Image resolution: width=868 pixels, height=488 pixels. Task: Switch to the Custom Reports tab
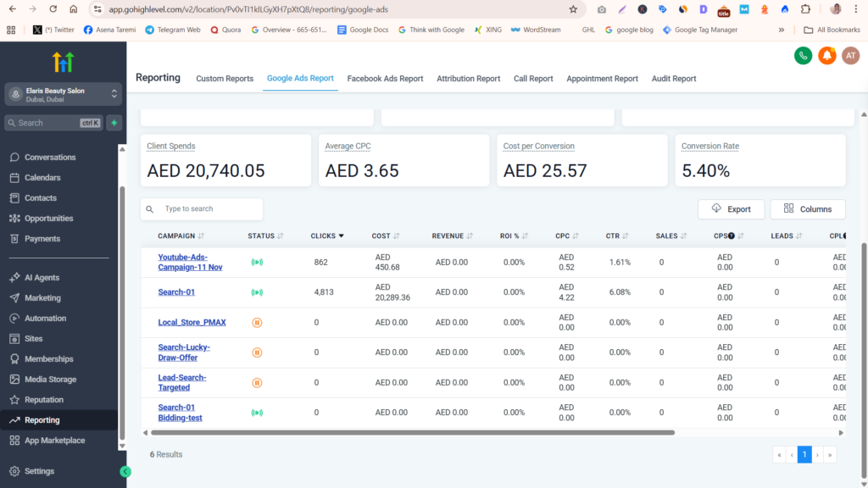coord(225,79)
